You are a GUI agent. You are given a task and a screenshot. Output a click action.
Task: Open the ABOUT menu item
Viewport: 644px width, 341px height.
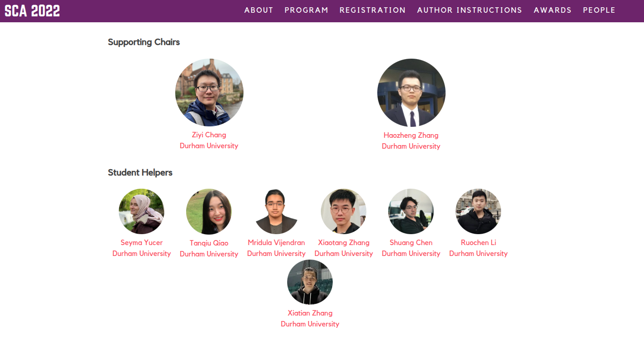pos(259,10)
